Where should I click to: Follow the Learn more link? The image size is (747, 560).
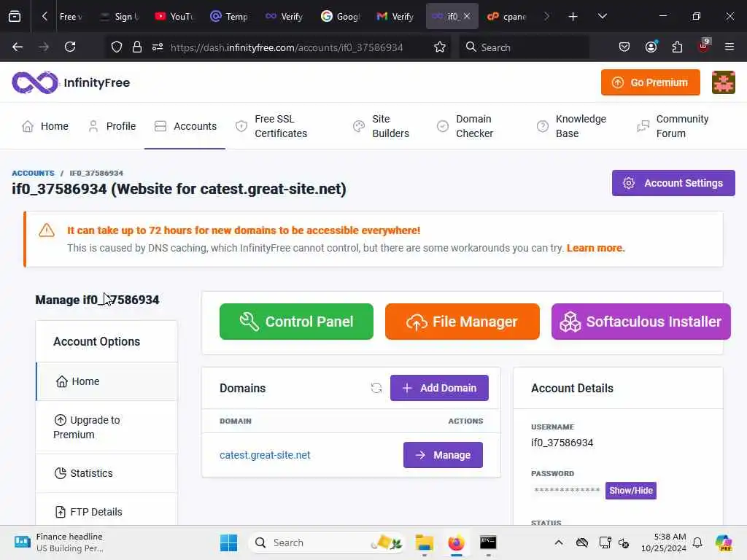(595, 248)
